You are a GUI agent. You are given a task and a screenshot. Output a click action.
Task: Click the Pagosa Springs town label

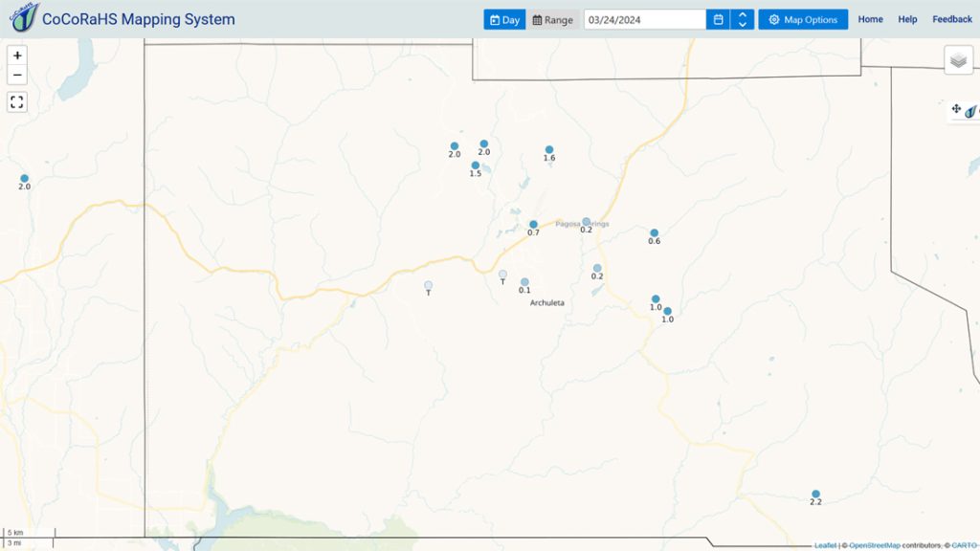tap(582, 224)
